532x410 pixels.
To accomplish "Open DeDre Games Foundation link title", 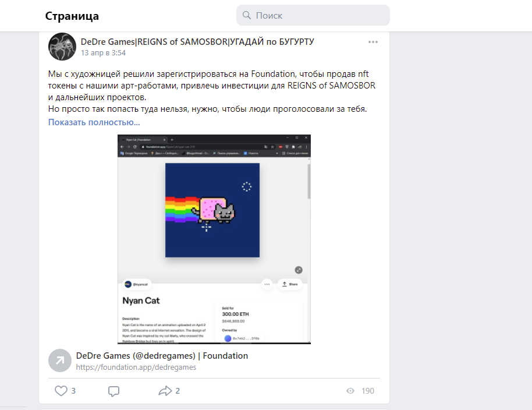I will coord(162,356).
